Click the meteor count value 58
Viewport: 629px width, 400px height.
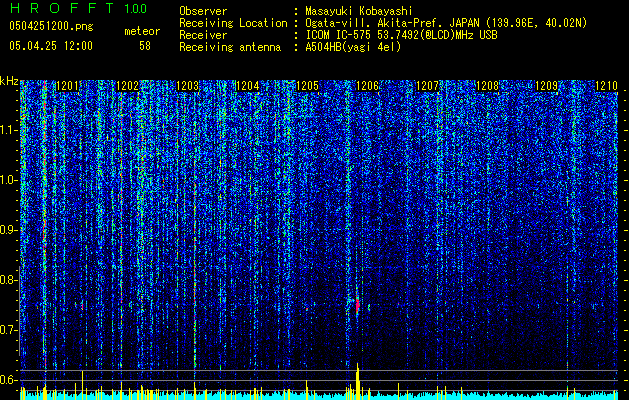click(x=145, y=46)
